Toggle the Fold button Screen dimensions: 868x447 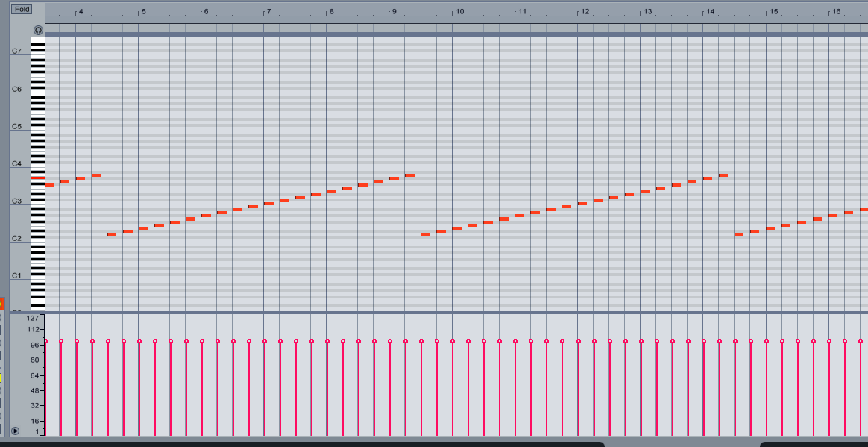click(x=22, y=8)
